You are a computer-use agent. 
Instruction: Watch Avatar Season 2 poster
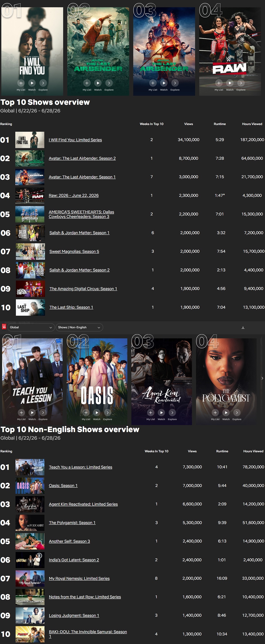pos(98,83)
